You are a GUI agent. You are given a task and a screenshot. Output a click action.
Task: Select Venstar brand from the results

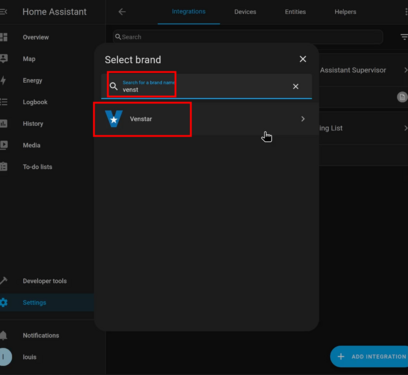206,119
